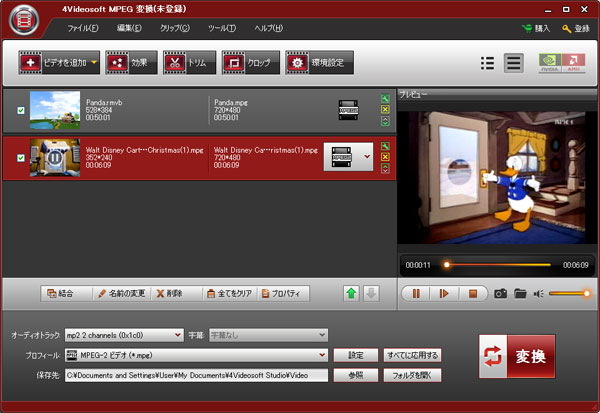Click the AMD acceleration icon
600x413 pixels.
(574, 63)
